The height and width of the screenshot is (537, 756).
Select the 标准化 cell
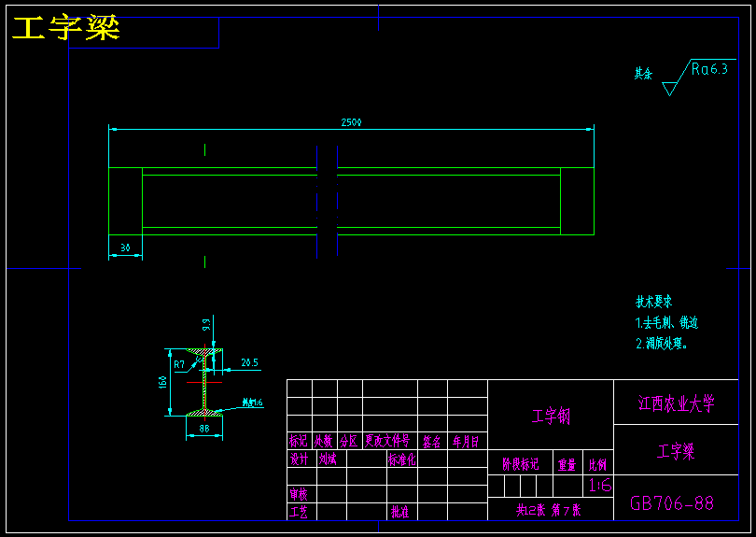point(402,459)
